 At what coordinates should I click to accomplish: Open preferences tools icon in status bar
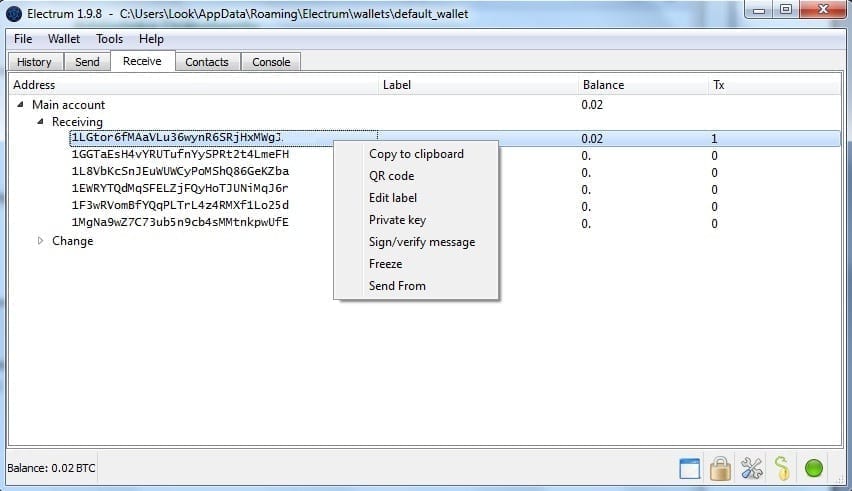pos(751,468)
